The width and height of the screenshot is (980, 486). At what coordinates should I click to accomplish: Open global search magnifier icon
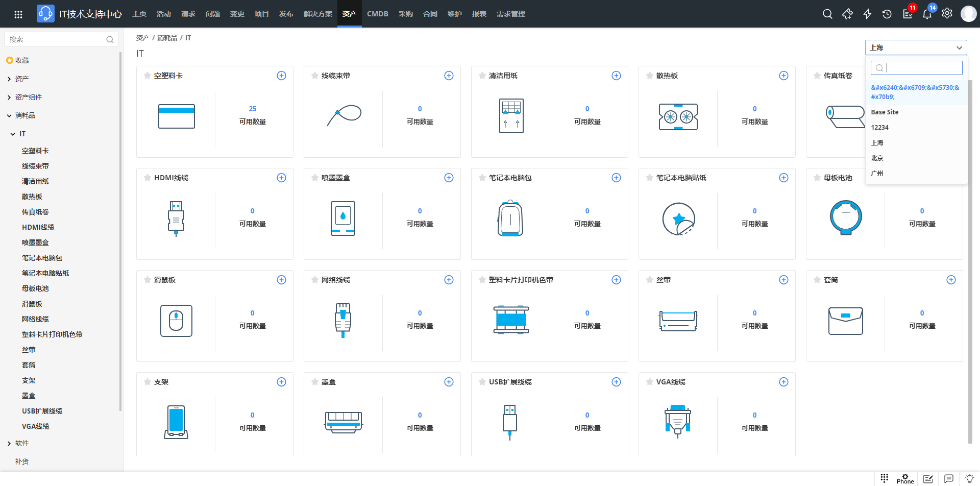[827, 14]
